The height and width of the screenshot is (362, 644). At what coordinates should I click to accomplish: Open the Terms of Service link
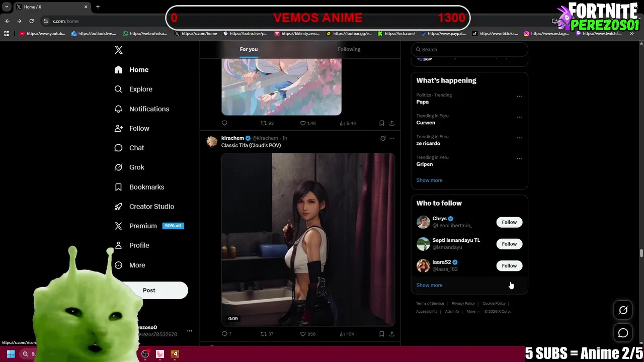coord(430,304)
